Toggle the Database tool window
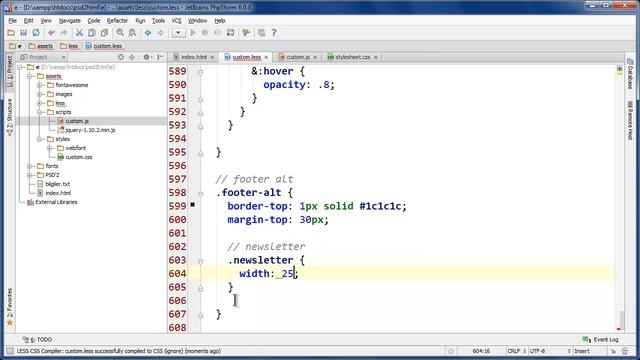The height and width of the screenshot is (360, 640). click(630, 74)
